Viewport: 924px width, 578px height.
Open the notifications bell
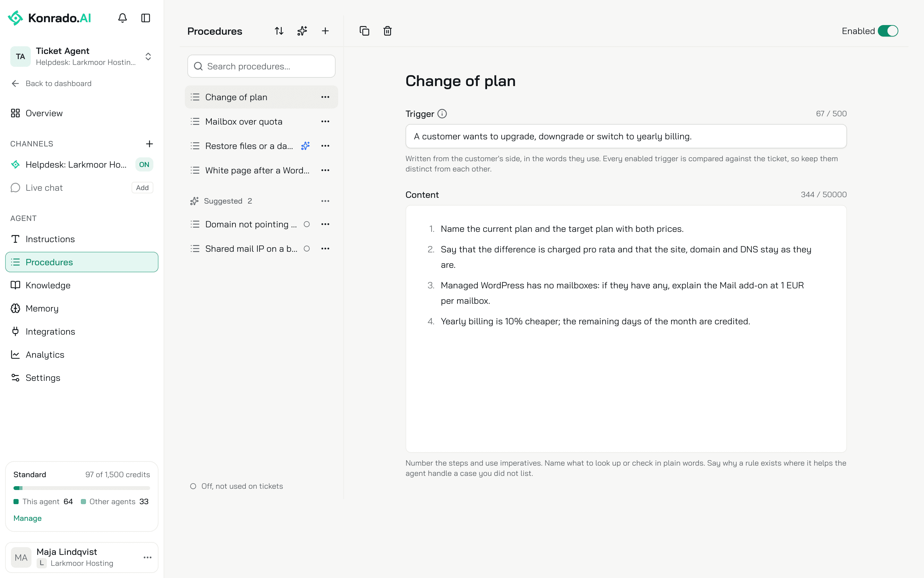click(x=122, y=18)
